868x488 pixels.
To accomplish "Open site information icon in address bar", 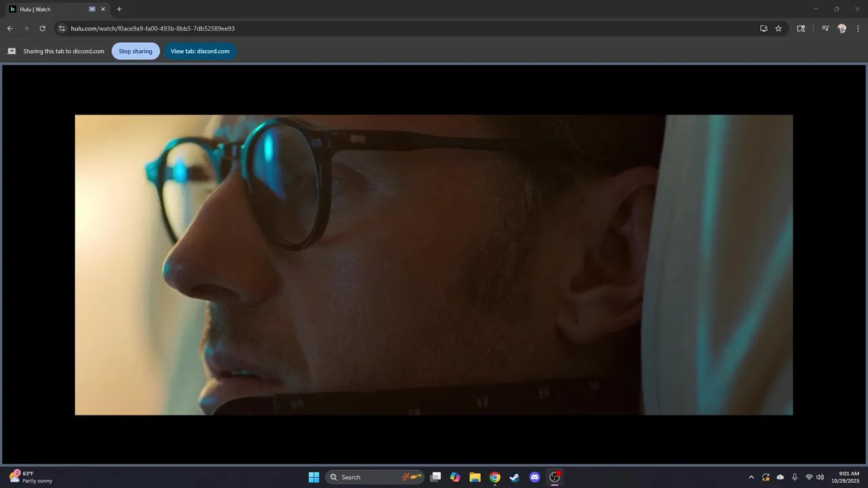I will pyautogui.click(x=62, y=28).
